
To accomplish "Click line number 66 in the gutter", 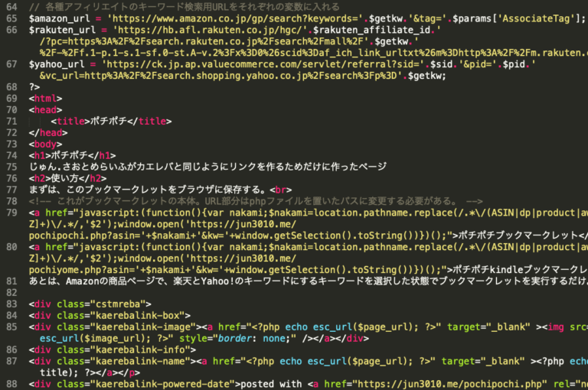I will pyautogui.click(x=11, y=30).
